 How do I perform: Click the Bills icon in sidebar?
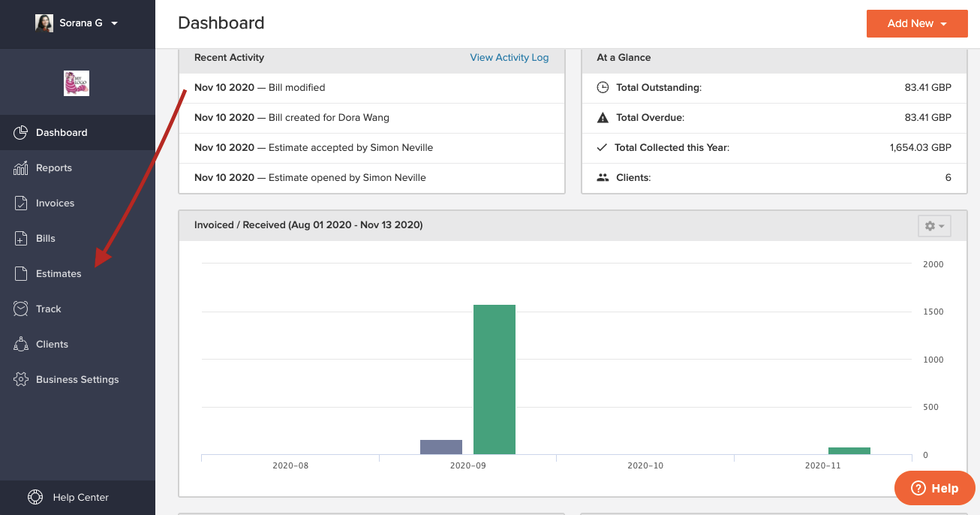(21, 239)
